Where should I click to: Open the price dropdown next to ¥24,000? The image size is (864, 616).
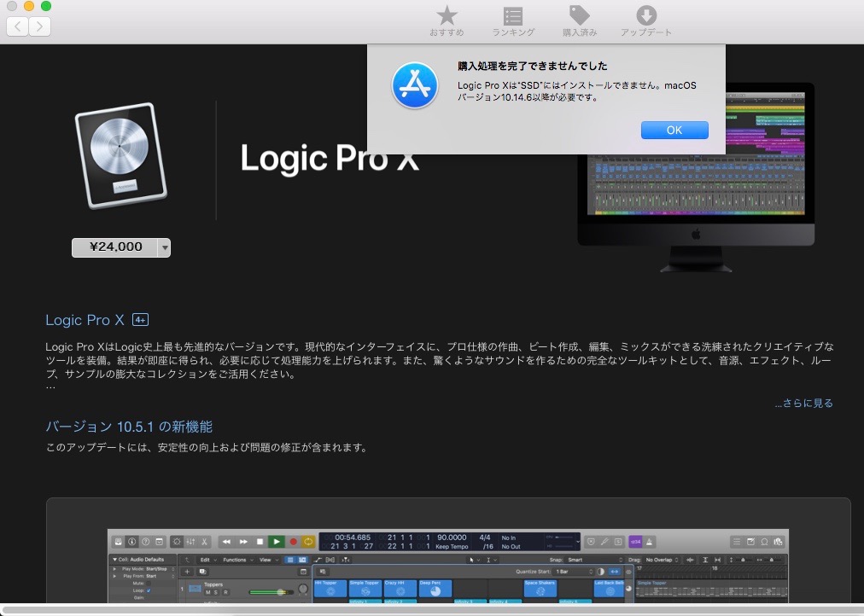[164, 247]
